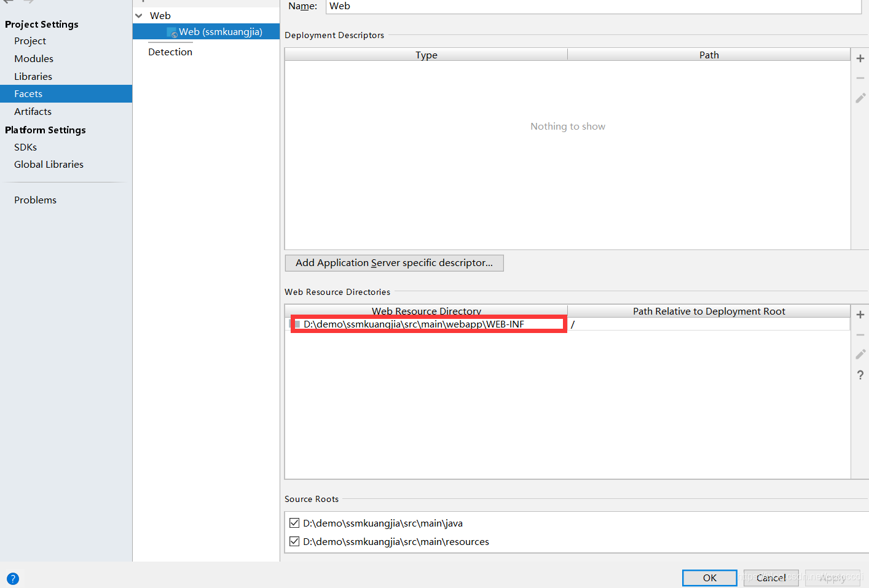Click the facet Name input field

click(593, 6)
